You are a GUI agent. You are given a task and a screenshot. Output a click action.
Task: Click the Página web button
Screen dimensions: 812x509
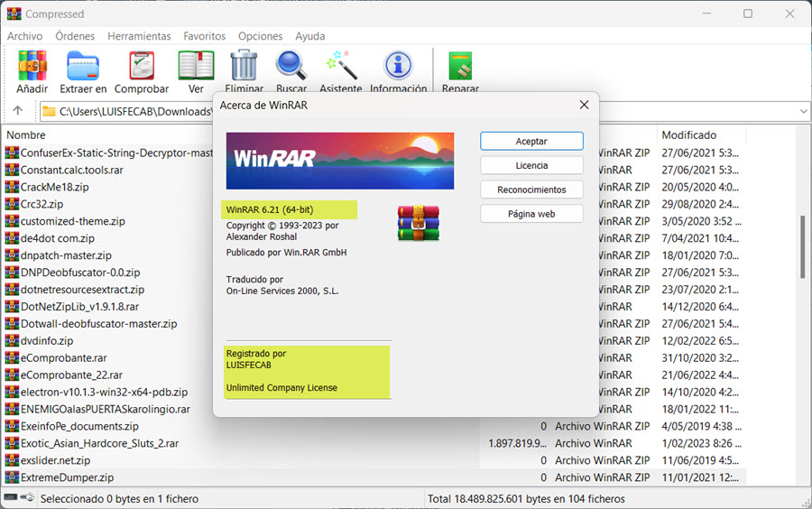pyautogui.click(x=531, y=214)
